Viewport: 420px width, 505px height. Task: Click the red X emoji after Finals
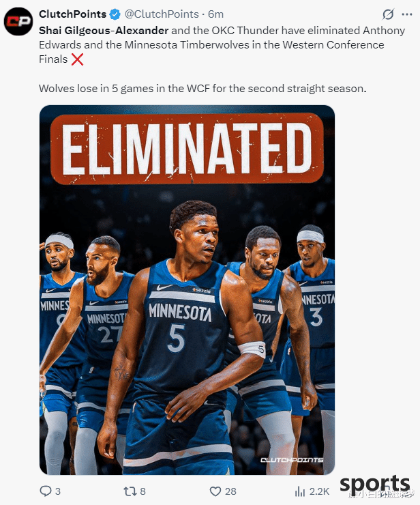(77, 59)
